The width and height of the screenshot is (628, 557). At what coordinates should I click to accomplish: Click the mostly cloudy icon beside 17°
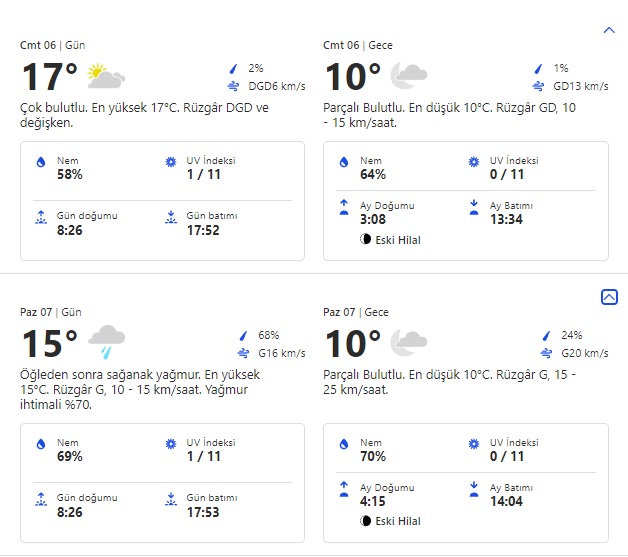point(106,76)
